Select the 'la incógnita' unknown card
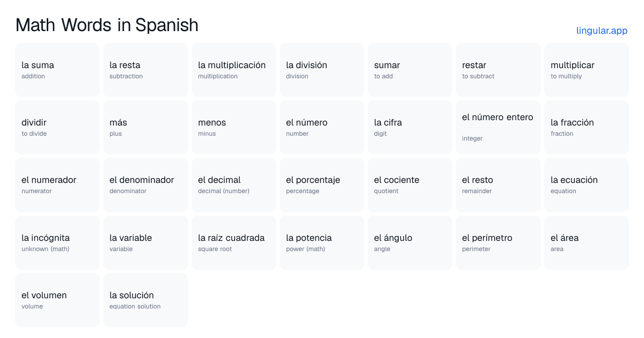 (x=57, y=243)
